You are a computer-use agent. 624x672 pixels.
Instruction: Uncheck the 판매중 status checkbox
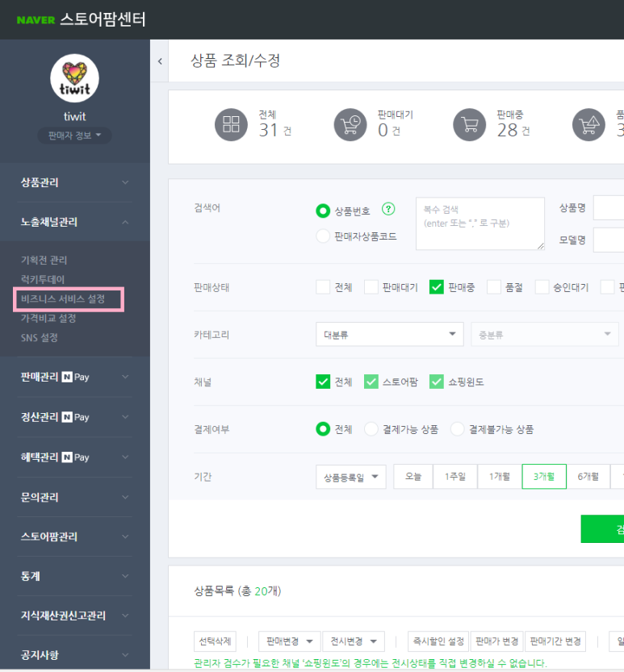(x=436, y=287)
